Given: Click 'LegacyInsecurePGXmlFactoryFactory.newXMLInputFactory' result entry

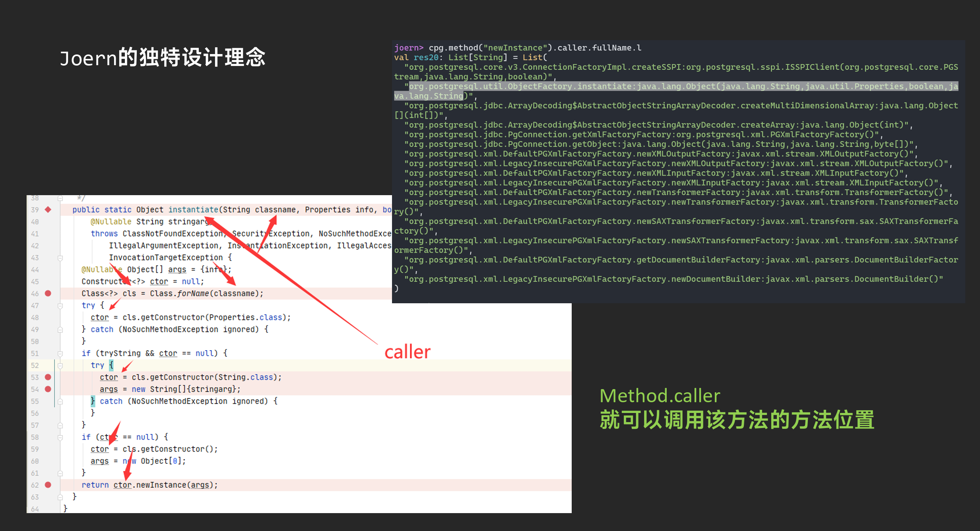Looking at the screenshot, I should point(673,182).
